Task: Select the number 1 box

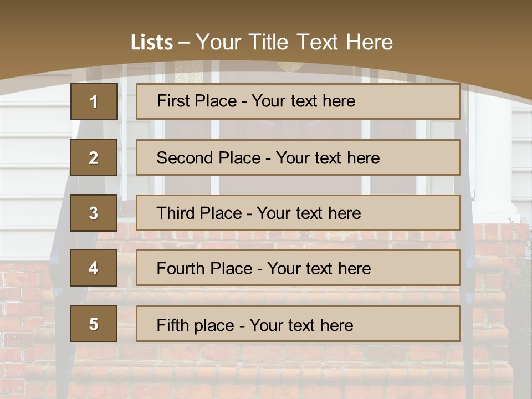Action: [94, 101]
